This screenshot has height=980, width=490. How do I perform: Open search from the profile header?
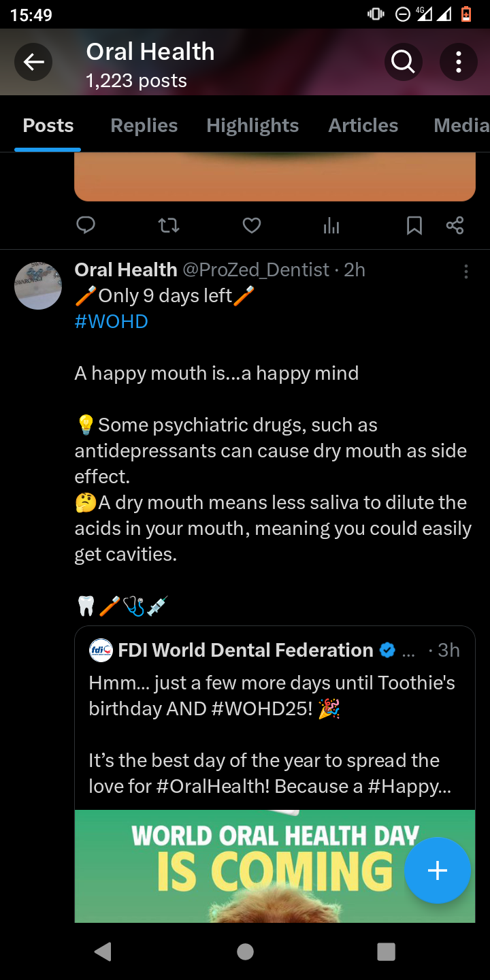click(x=403, y=63)
